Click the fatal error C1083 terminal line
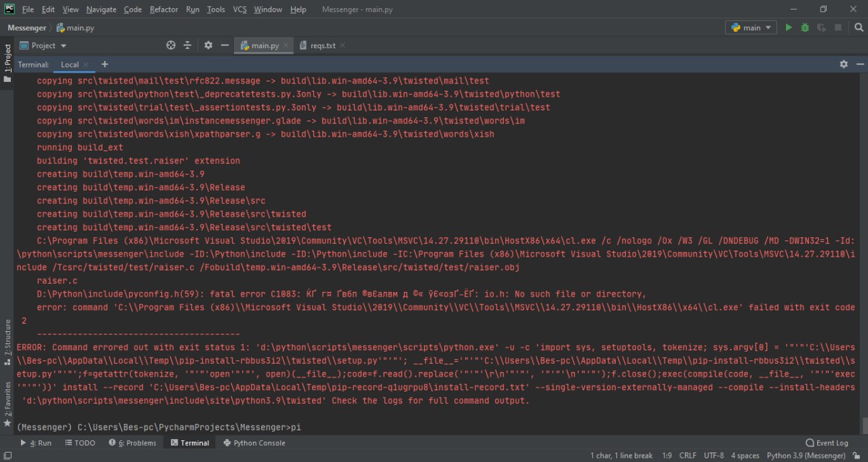868x462 pixels. tap(341, 294)
